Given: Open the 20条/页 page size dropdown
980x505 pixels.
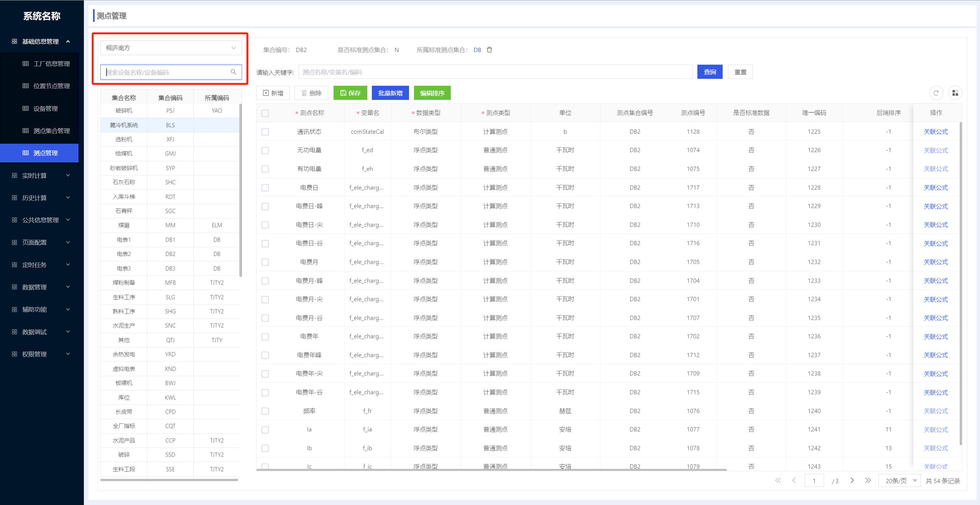Looking at the screenshot, I should 900,480.
